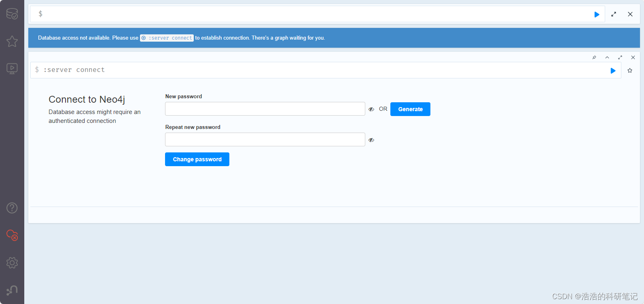Toggle visibility of Repeat new password field
Viewport: 644px width, 304px height.
click(x=371, y=140)
